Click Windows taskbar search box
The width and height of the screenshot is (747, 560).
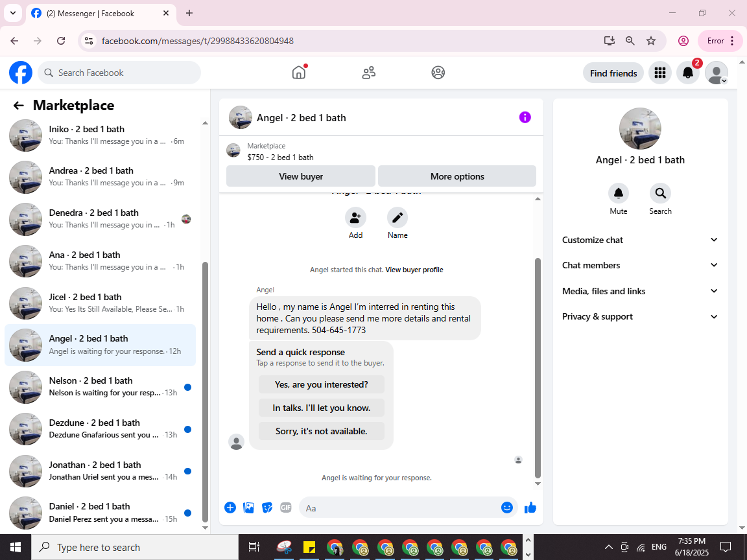pos(135,547)
